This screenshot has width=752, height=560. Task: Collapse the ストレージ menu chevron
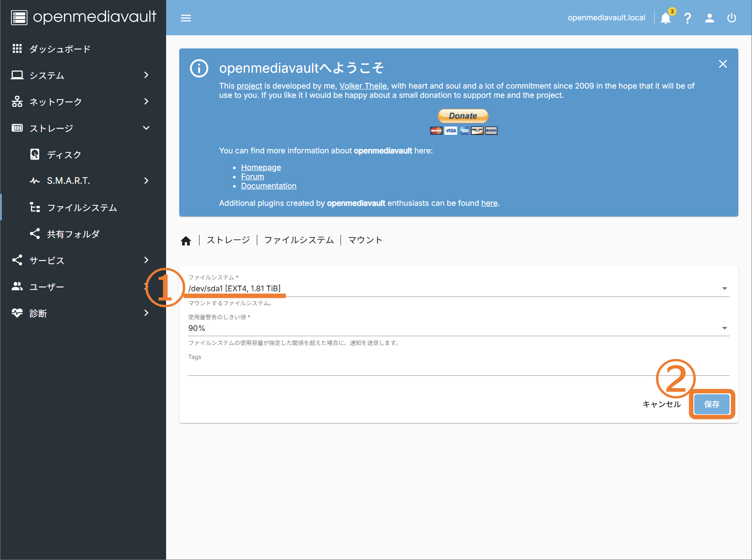tap(146, 128)
